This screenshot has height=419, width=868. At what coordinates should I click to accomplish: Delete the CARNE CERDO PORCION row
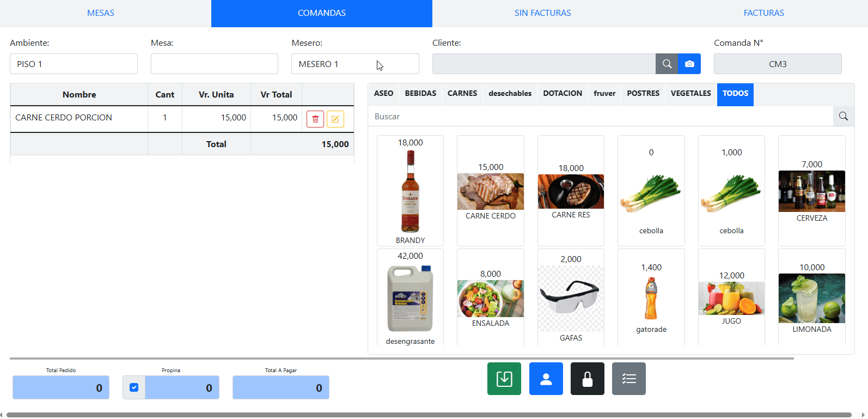315,119
